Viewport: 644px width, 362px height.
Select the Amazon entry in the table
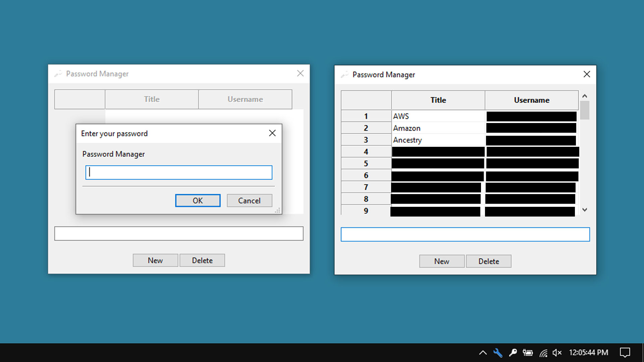438,128
